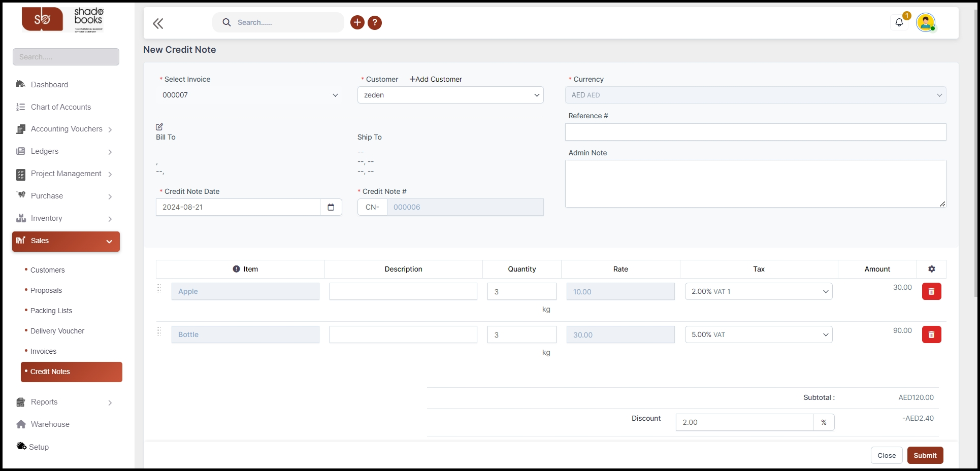
Task: Click Reports icon in sidebar
Action: point(21,402)
